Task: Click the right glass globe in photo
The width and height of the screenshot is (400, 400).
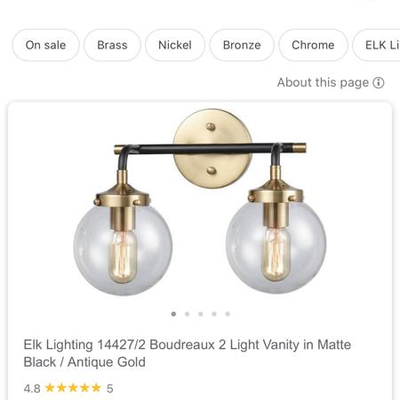Action: (x=276, y=245)
